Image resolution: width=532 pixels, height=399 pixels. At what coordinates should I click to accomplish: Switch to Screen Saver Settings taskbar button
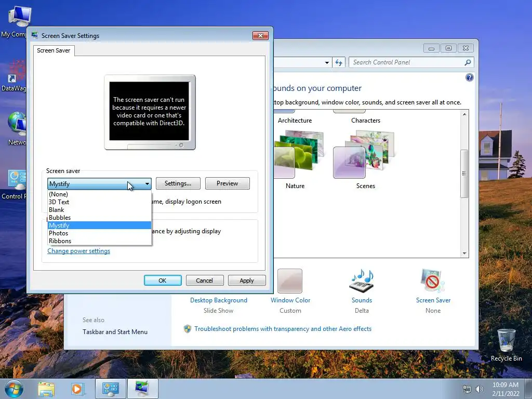(x=142, y=389)
